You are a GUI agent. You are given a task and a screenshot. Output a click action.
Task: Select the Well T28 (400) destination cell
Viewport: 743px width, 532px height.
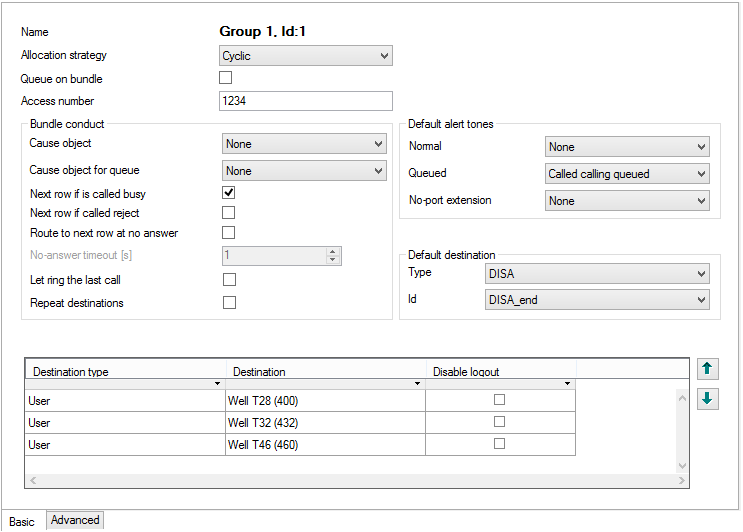coord(325,400)
